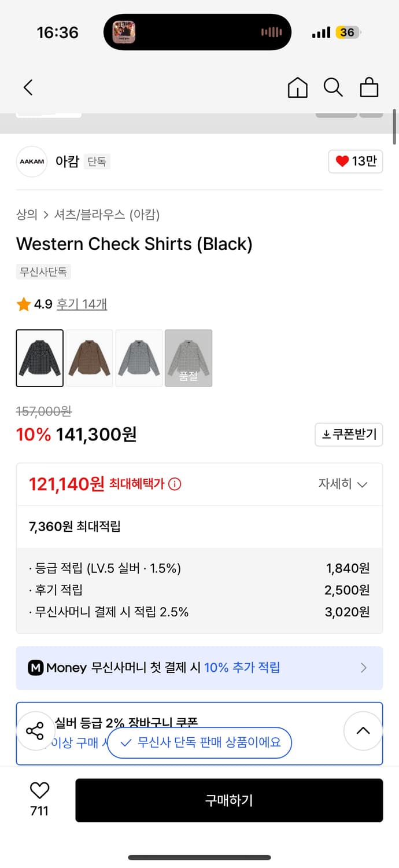Open the home screen icon
Image resolution: width=399 pixels, height=868 pixels.
(297, 87)
